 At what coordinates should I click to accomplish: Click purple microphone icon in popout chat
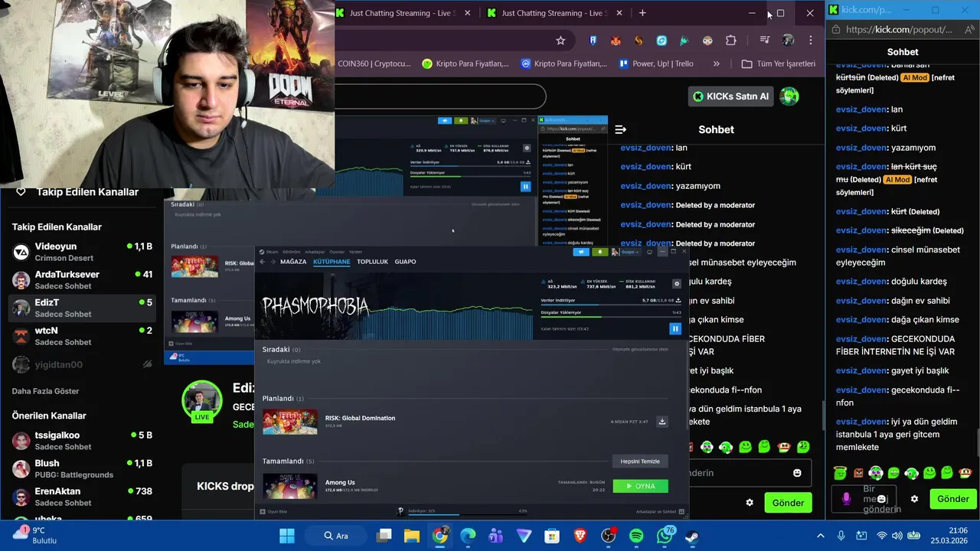[846, 499]
